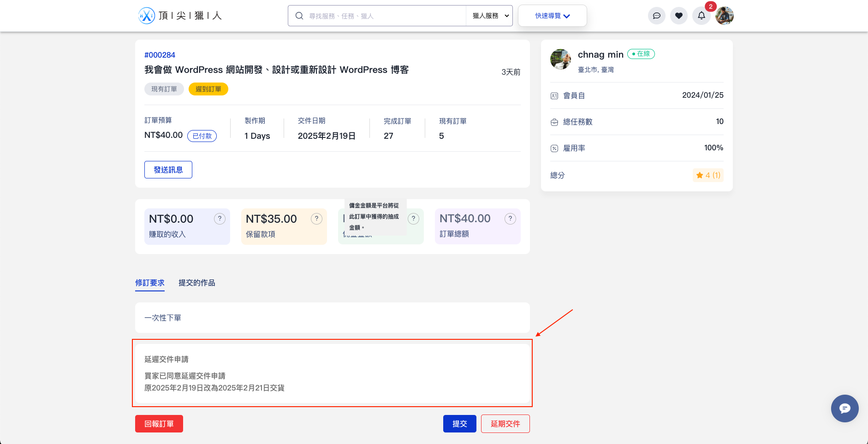868x444 pixels.
Task: Click the 延期交件 button
Action: (505, 424)
